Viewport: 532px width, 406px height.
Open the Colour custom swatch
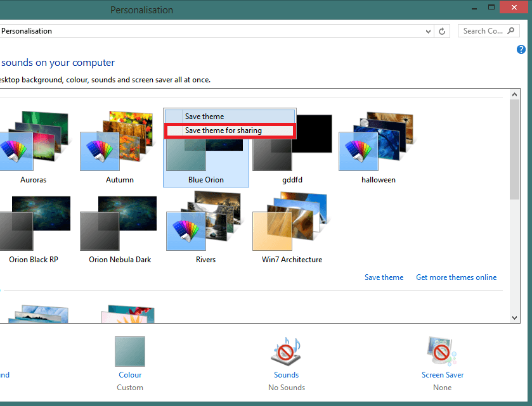pyautogui.click(x=130, y=352)
